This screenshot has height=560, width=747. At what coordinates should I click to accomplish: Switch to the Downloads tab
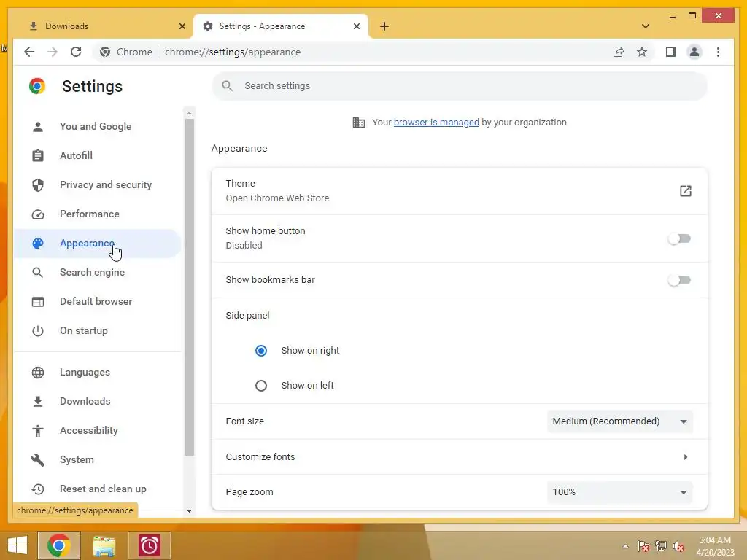click(104, 26)
